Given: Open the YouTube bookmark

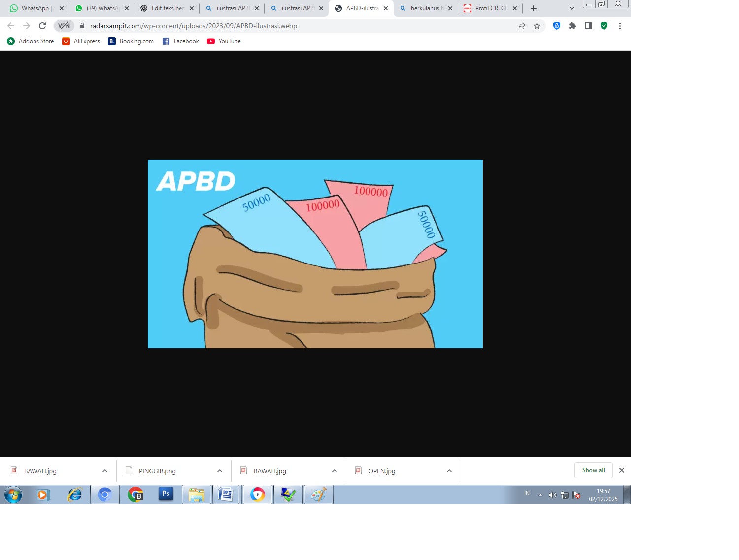Looking at the screenshot, I should coord(224,41).
